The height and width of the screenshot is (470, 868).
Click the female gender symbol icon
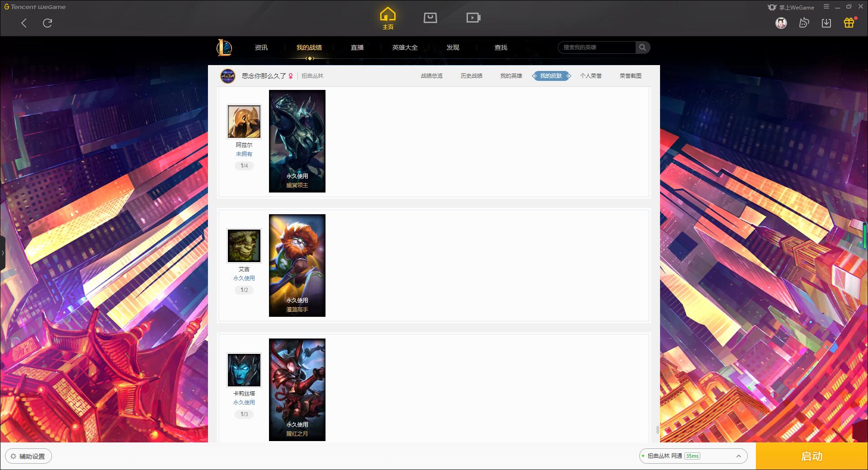tap(291, 76)
